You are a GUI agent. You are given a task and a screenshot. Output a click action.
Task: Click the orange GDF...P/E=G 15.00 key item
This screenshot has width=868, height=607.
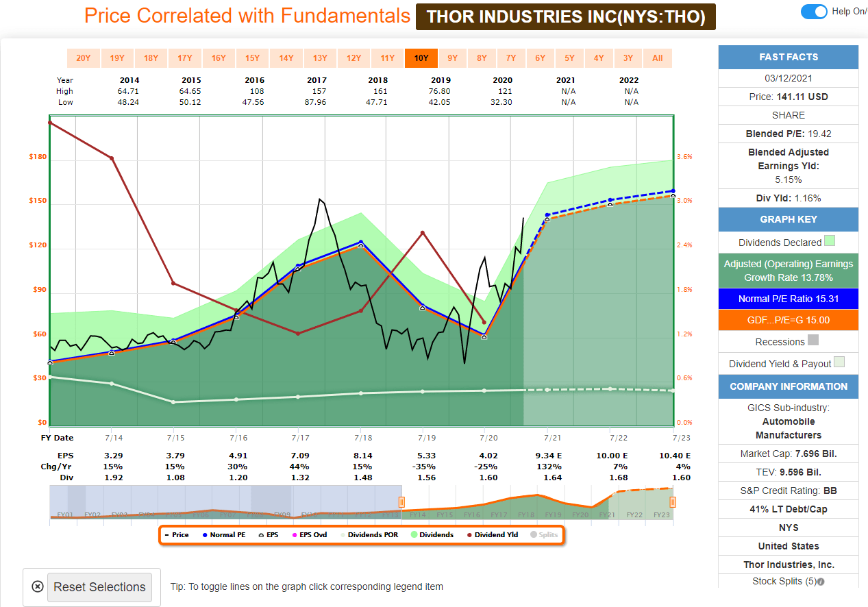[788, 319]
